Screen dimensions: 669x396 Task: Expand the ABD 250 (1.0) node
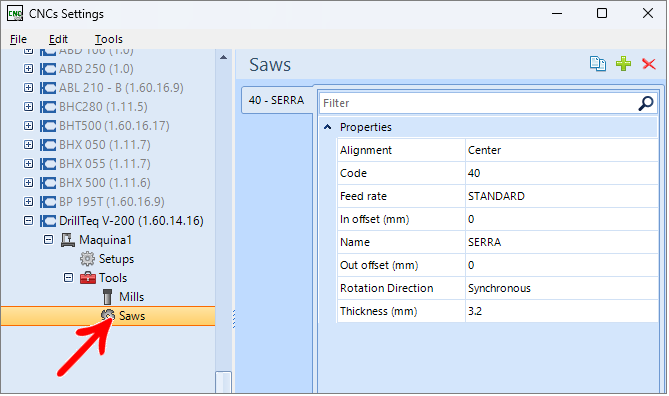click(28, 69)
